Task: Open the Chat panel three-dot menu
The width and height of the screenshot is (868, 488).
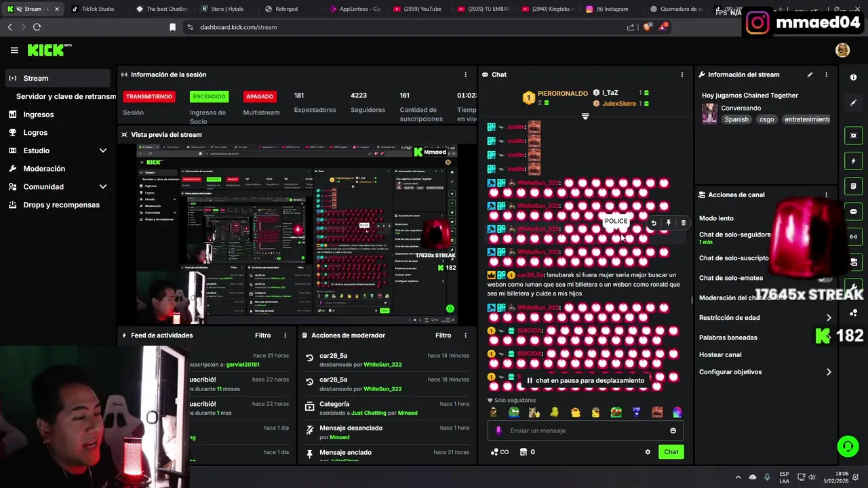Action: [x=682, y=75]
